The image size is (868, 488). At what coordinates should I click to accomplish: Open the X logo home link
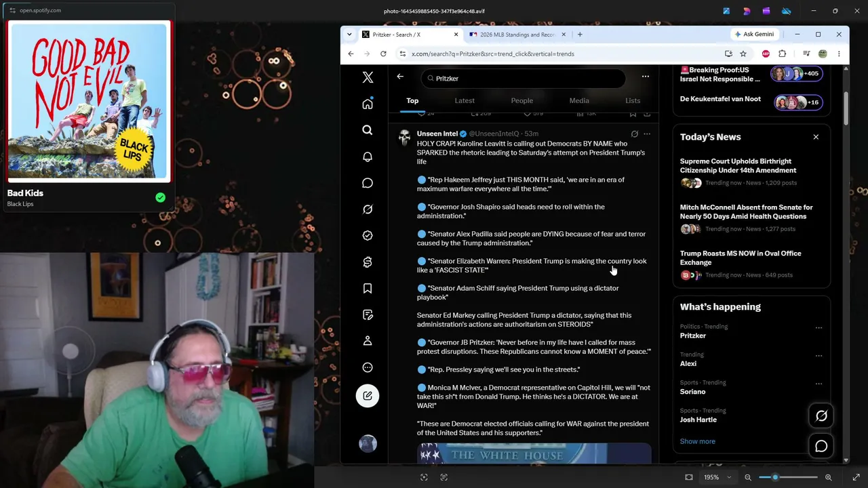tap(368, 77)
